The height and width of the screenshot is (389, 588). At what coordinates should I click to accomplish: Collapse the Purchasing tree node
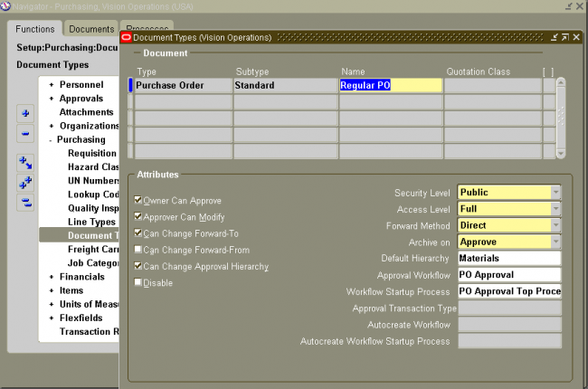tap(51, 140)
